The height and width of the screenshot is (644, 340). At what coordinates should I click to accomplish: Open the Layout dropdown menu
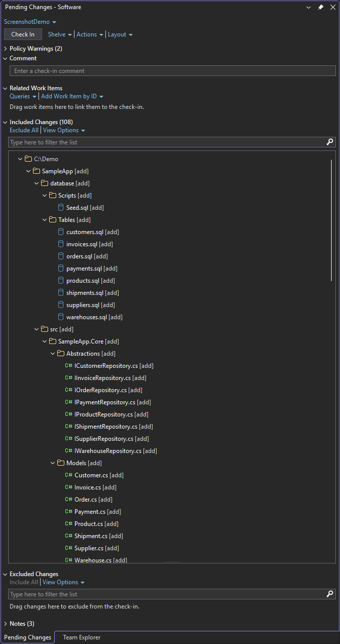pos(120,34)
